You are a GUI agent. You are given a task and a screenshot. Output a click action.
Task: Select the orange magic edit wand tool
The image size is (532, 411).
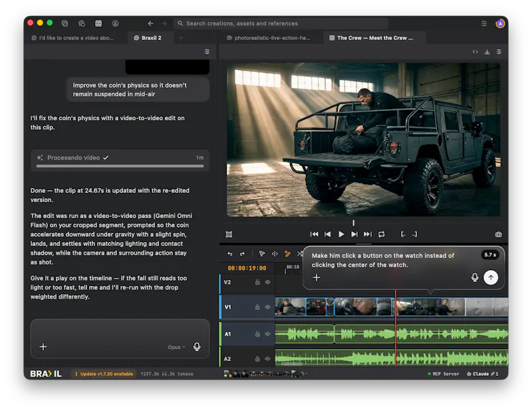(287, 253)
